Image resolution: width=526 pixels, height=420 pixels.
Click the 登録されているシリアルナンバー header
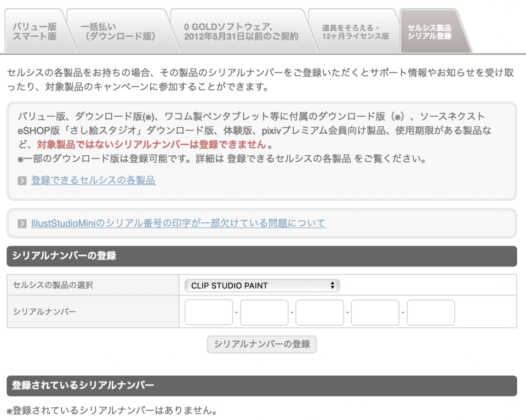[262, 385]
